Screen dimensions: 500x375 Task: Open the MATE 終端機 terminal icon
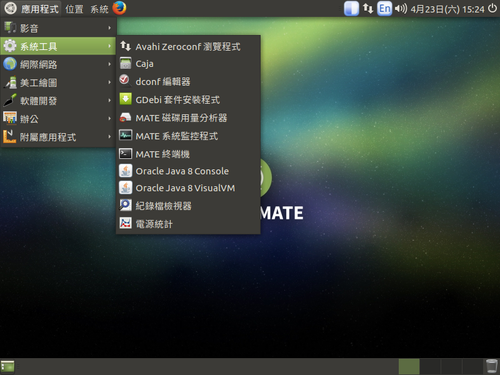126,154
